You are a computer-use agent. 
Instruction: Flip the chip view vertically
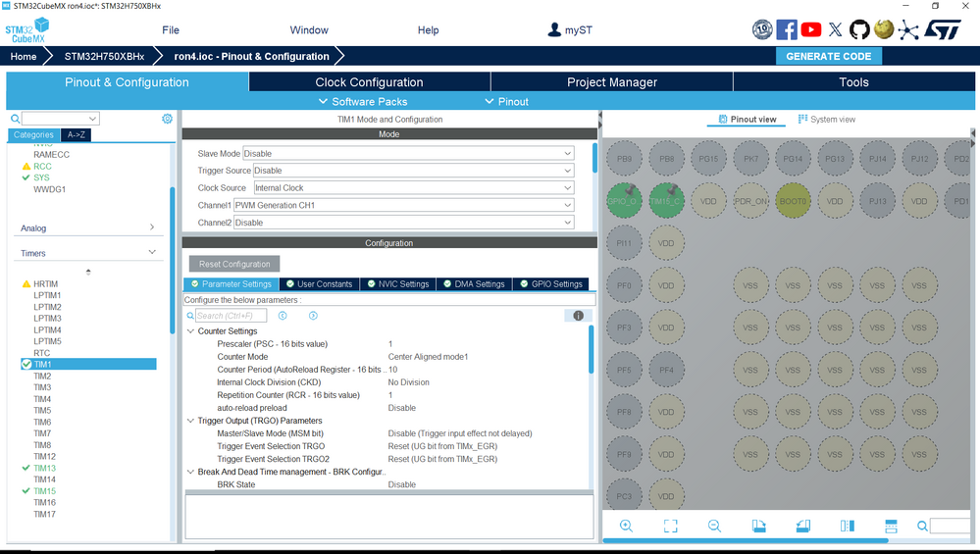coord(891,526)
